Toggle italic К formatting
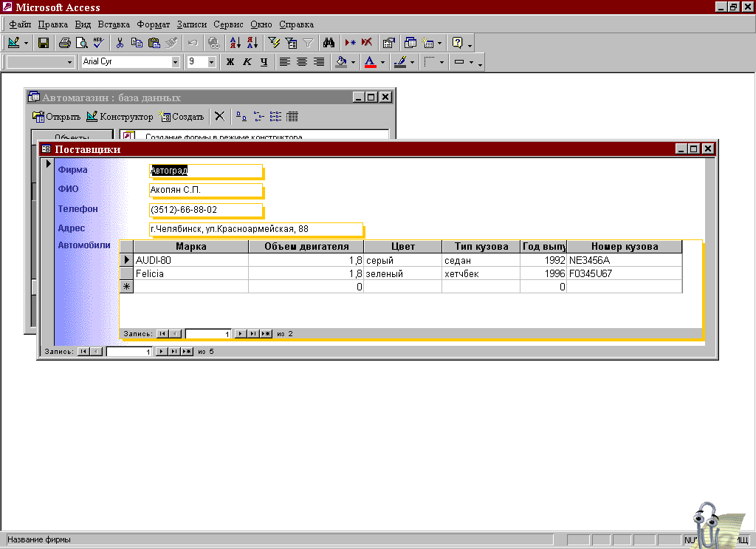This screenshot has width=756, height=549. pos(247,62)
